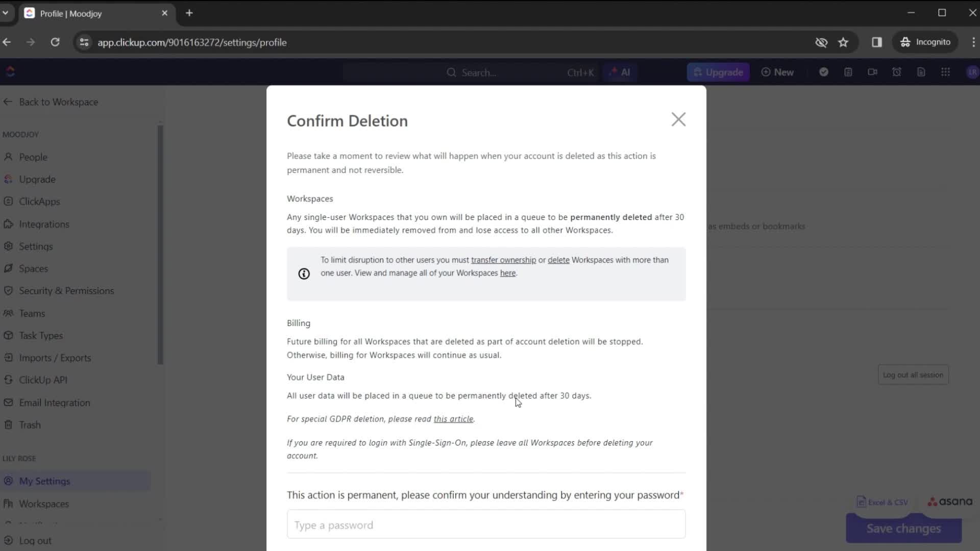Image resolution: width=980 pixels, height=551 pixels.
Task: Click the Save changes button
Action: [x=903, y=529]
